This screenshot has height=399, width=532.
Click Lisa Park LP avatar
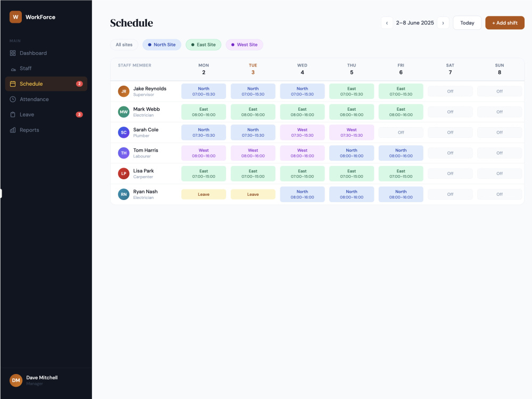coord(124,174)
